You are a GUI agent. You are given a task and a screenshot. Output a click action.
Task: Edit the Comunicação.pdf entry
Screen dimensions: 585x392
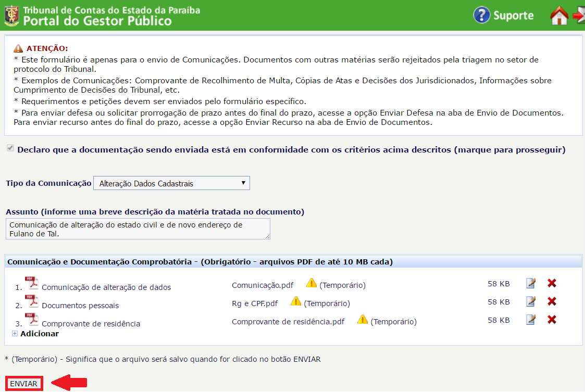tap(531, 284)
